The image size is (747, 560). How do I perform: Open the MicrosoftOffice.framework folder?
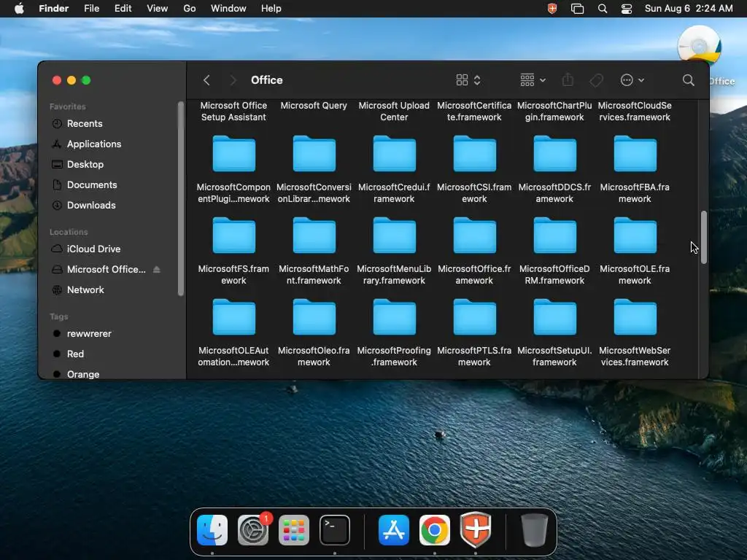[474, 237]
